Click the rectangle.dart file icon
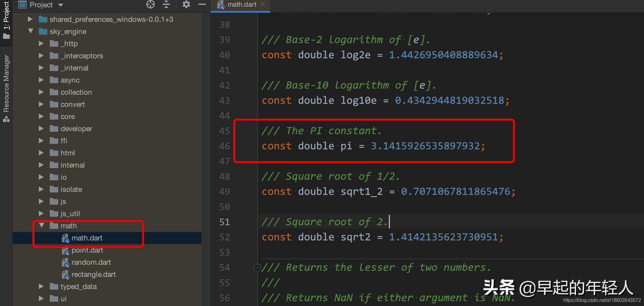This screenshot has width=644, height=306. coord(66,275)
